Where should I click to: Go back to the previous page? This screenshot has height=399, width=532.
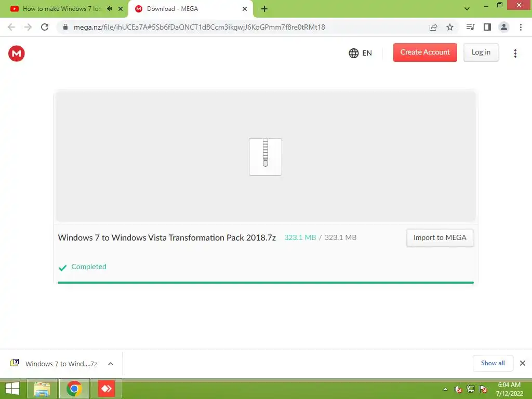pyautogui.click(x=11, y=27)
